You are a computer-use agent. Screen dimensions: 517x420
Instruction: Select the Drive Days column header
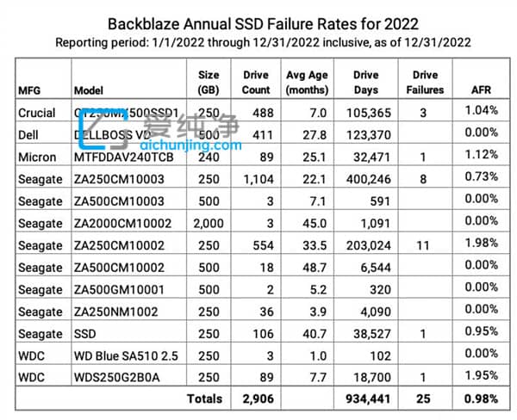click(x=365, y=83)
